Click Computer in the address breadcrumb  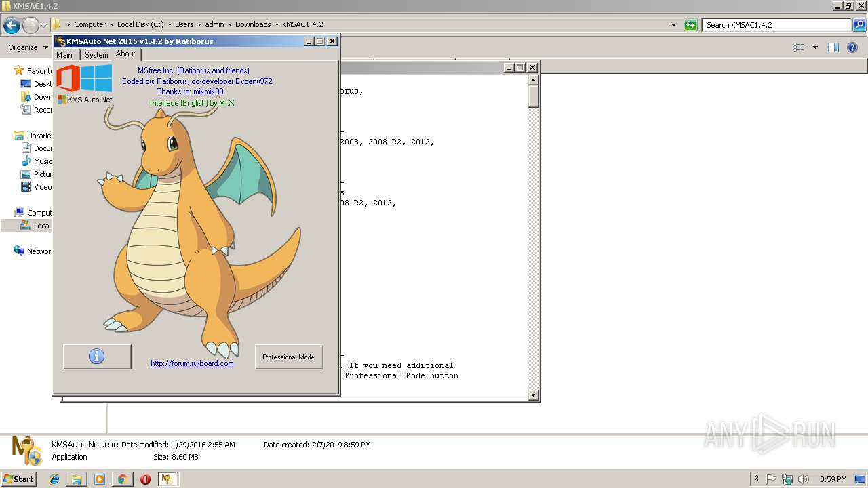[90, 24]
